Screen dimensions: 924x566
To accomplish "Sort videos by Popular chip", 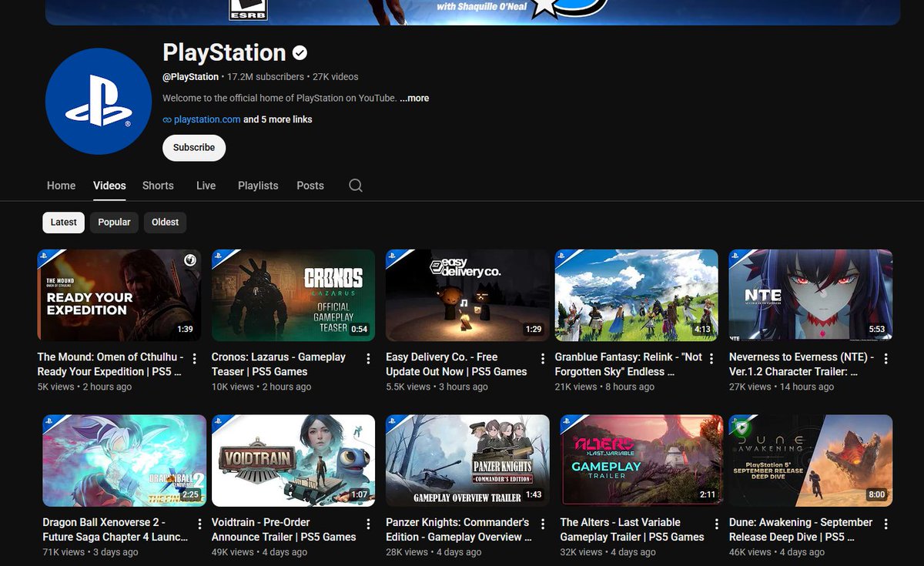I will tap(114, 223).
